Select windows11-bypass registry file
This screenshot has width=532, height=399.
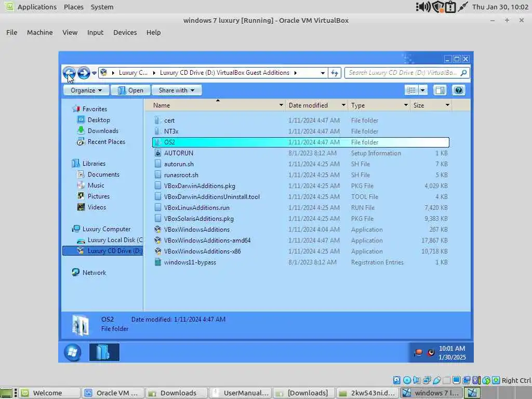click(190, 262)
